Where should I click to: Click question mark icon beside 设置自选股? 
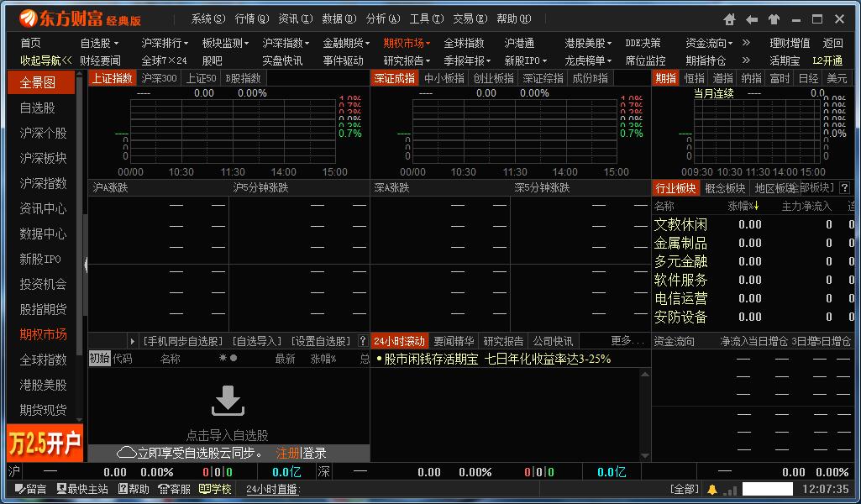[x=362, y=340]
